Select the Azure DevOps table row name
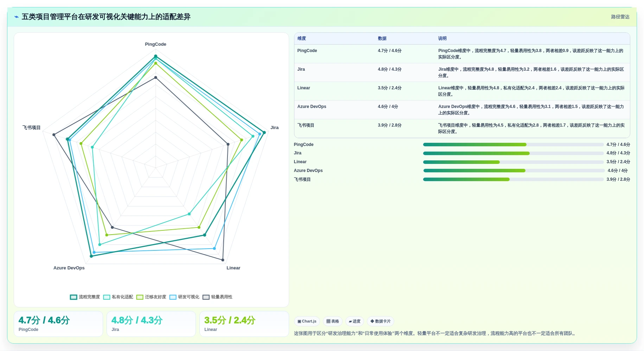This screenshot has height=351, width=644. 312,107
